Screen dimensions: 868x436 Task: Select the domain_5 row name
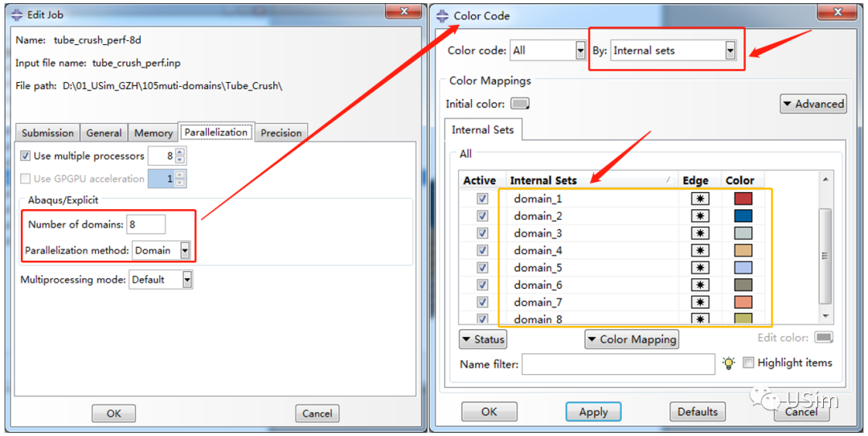pyautogui.click(x=538, y=268)
